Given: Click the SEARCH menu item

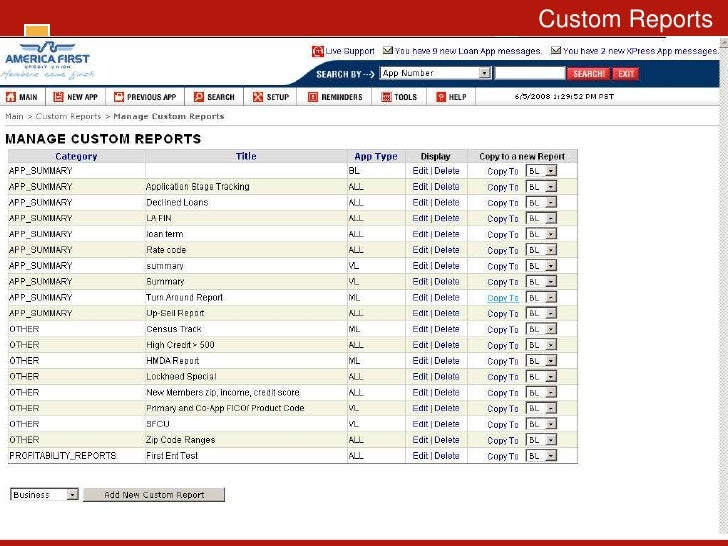Looking at the screenshot, I should [214, 97].
